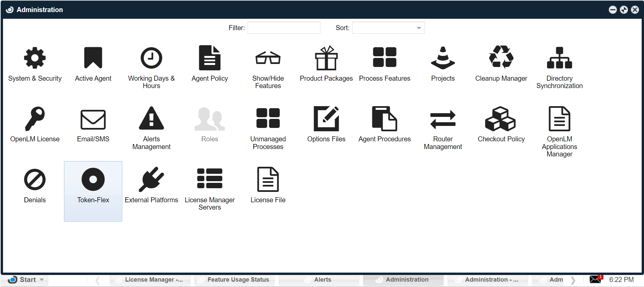This screenshot has height=287, width=644.
Task: Open License Manager Servers
Action: pyautogui.click(x=210, y=179)
